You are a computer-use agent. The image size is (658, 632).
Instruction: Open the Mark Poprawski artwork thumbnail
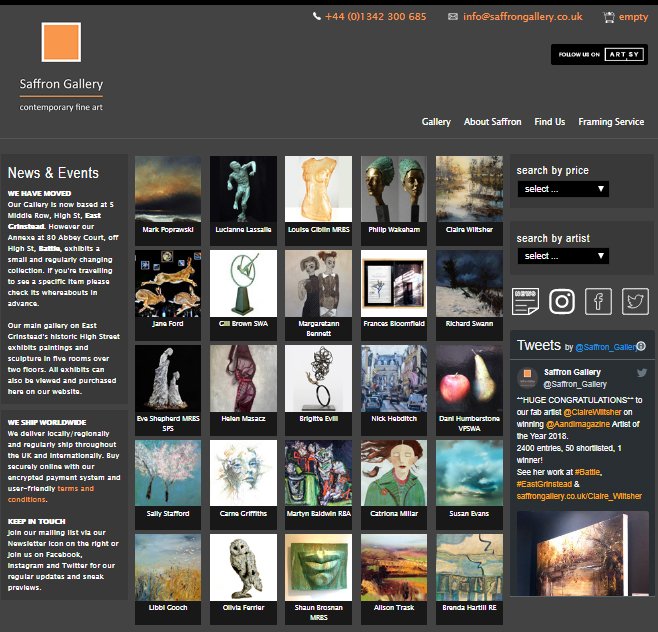(x=168, y=189)
